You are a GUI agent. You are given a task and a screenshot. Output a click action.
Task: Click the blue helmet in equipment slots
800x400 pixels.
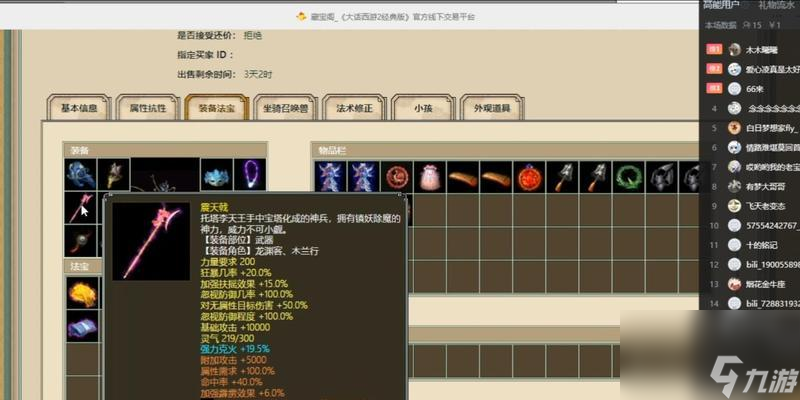[x=81, y=174]
